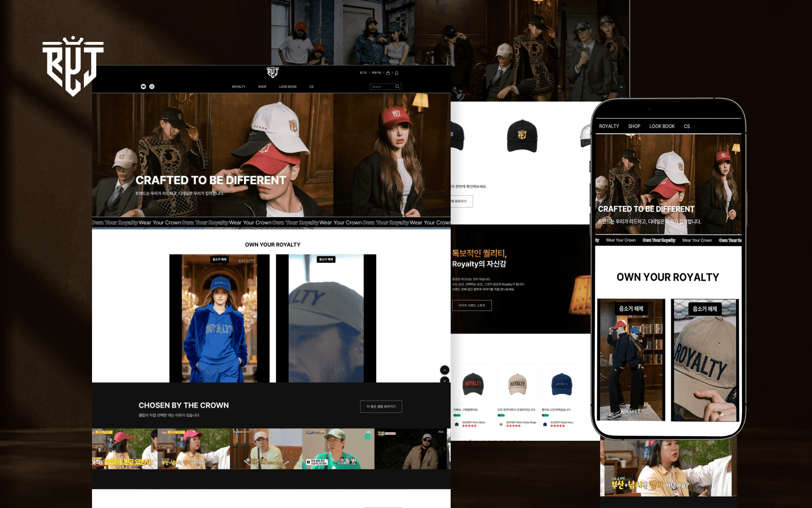Click the 로그인 login link

pyautogui.click(x=363, y=73)
